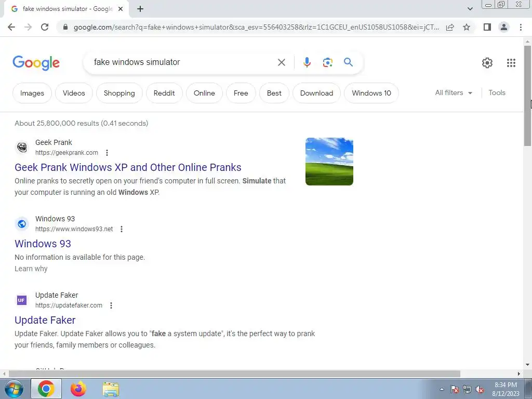The width and height of the screenshot is (532, 399).
Task: Reload the page with the refresh icon
Action: pos(45,27)
